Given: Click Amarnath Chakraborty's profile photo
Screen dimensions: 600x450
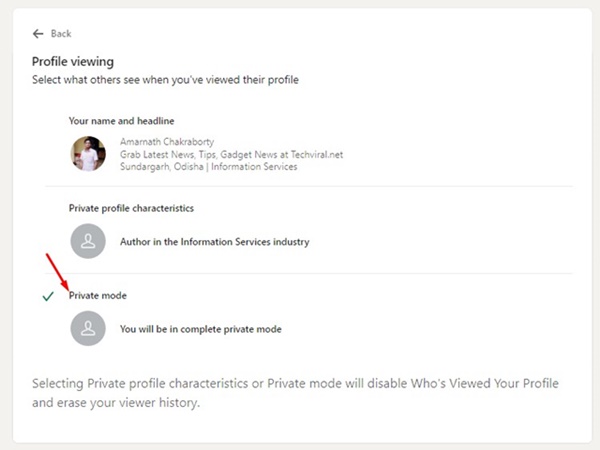Looking at the screenshot, I should [x=88, y=153].
